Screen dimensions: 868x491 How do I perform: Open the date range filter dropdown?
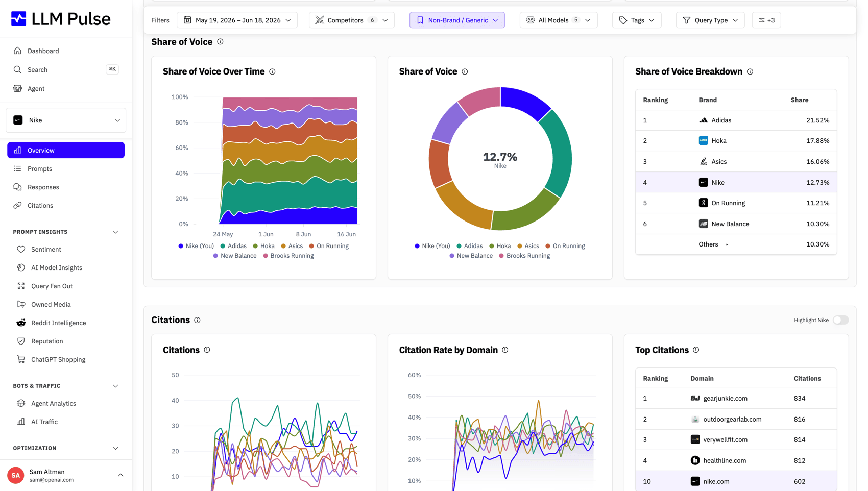click(x=237, y=20)
